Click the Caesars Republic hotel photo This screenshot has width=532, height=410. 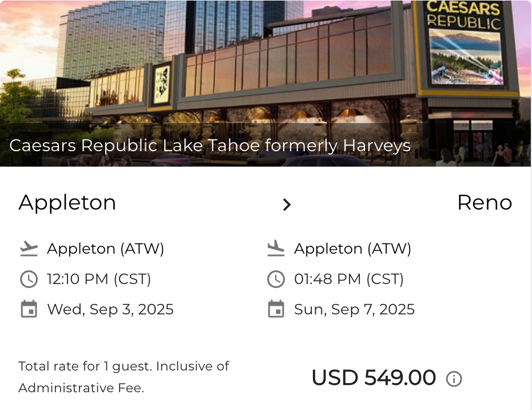click(265, 83)
